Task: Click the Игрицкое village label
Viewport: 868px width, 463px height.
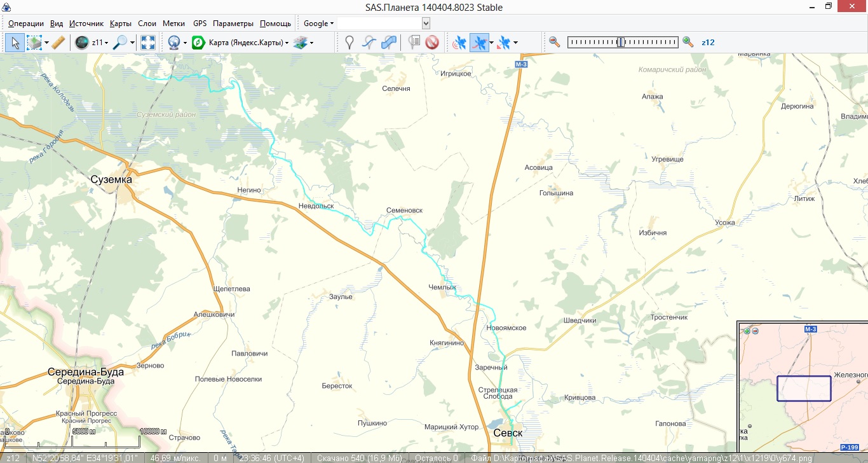Action: pos(456,74)
